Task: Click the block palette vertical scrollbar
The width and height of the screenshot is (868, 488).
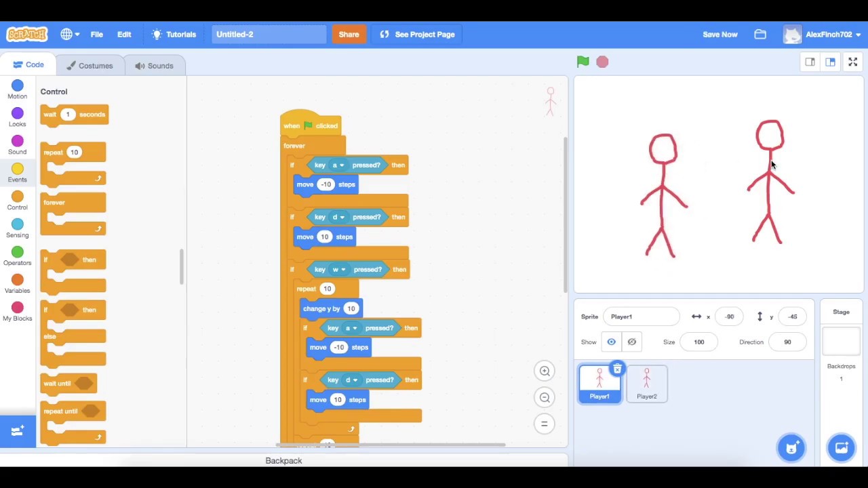Action: click(x=181, y=266)
